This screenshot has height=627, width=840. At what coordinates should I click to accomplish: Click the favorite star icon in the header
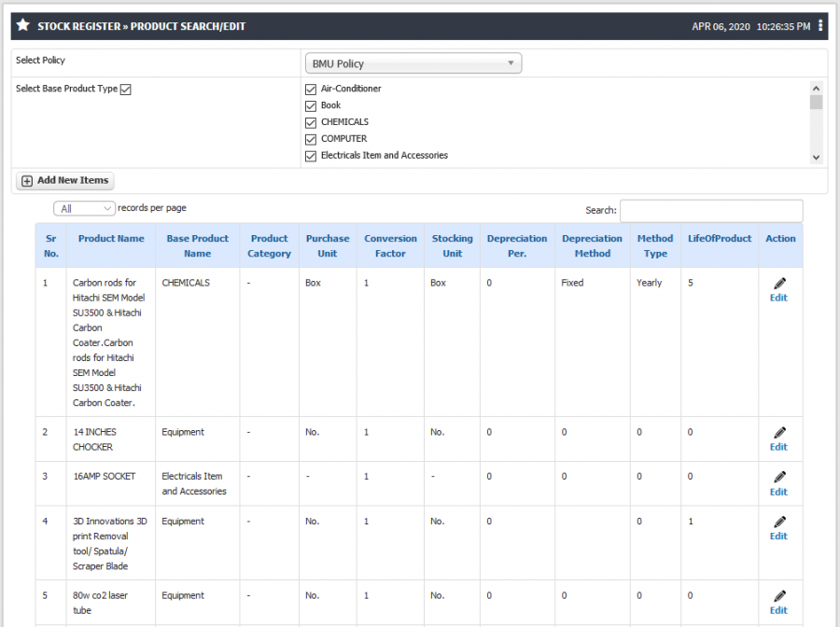[23, 25]
